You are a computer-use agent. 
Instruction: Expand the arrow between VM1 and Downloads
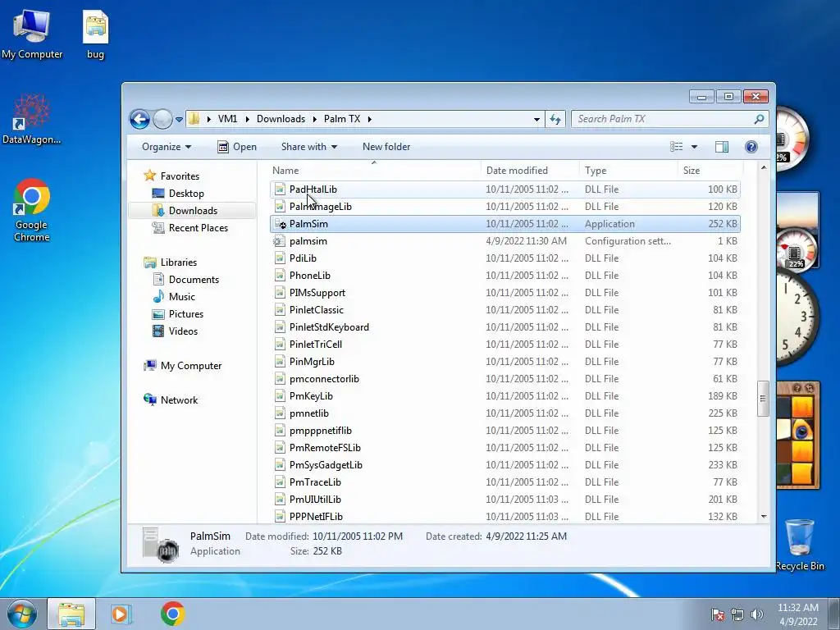click(248, 119)
